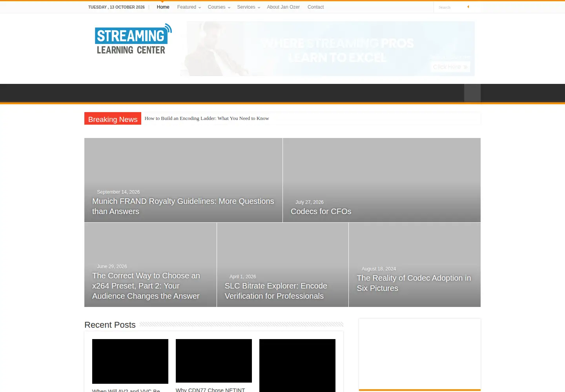Open SLC Bitrate Explorer article

coord(276,291)
